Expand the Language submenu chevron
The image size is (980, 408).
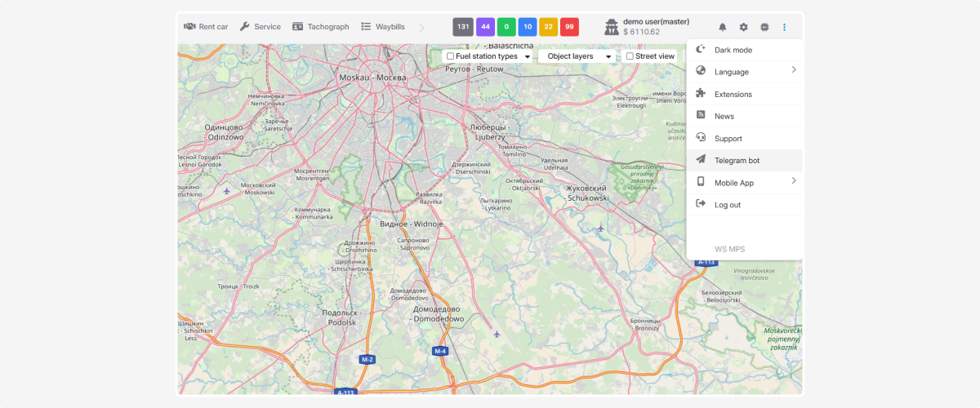click(793, 71)
